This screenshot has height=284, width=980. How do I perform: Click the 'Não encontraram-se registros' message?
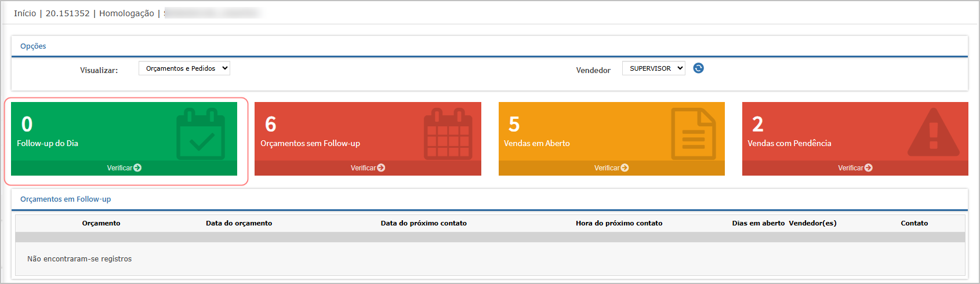click(x=79, y=259)
